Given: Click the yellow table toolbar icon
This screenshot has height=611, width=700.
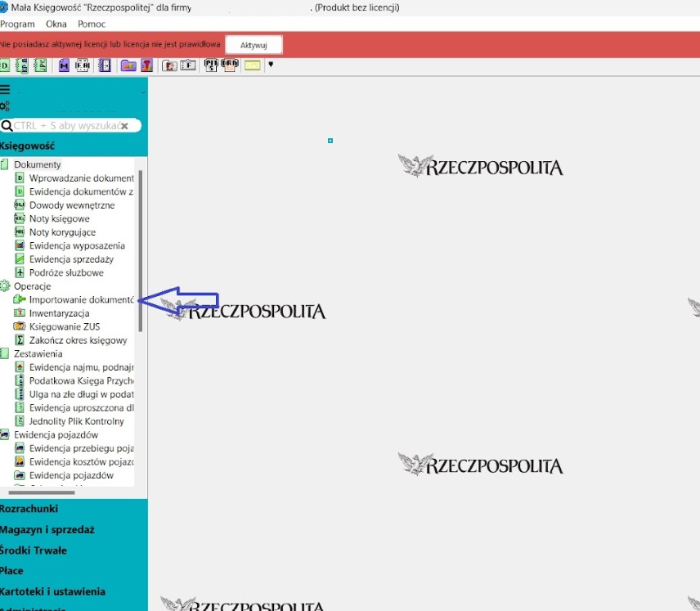Looking at the screenshot, I should [x=252, y=66].
